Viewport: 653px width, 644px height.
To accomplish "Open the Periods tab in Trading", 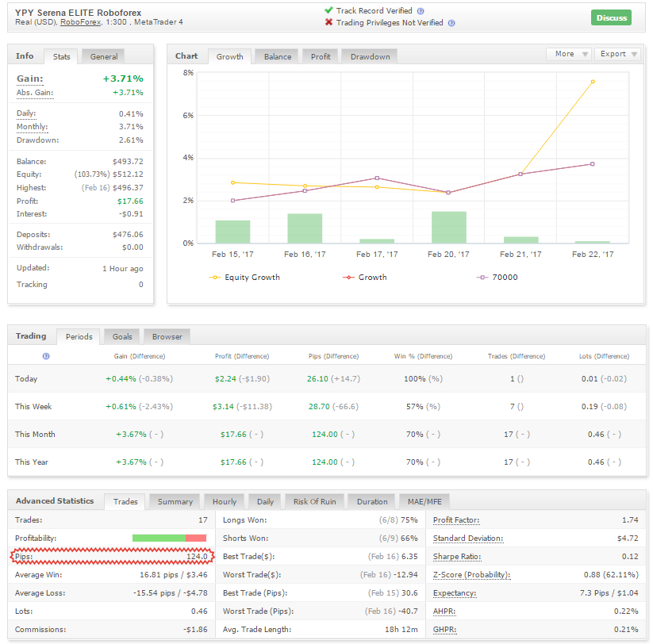I will pyautogui.click(x=79, y=337).
